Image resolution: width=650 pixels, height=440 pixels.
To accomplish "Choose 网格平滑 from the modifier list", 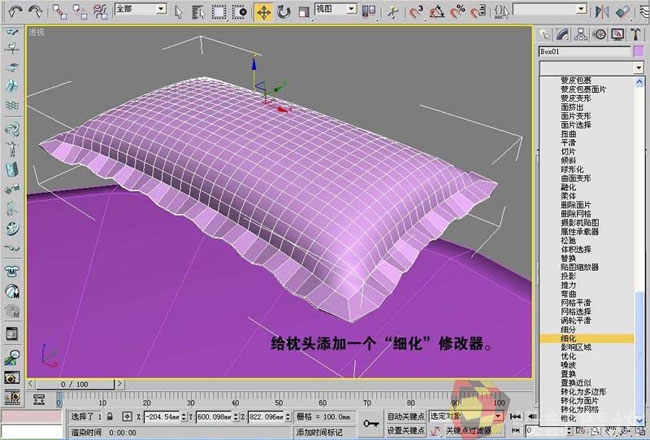I will pos(576,303).
